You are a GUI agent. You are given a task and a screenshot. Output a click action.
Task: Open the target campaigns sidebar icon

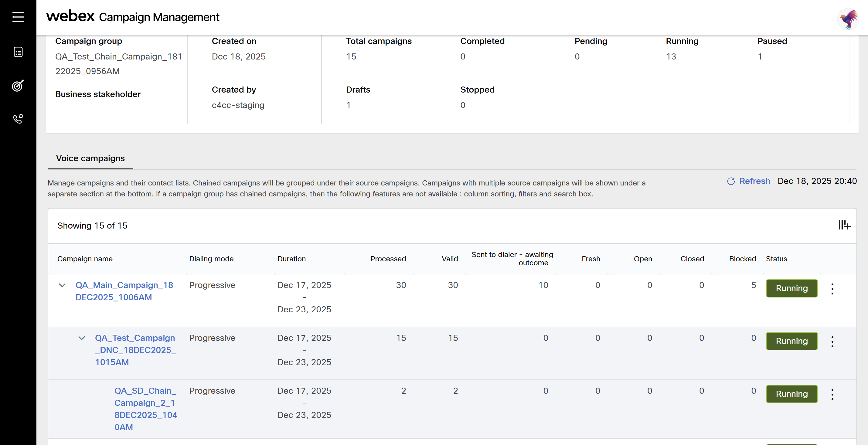click(18, 86)
